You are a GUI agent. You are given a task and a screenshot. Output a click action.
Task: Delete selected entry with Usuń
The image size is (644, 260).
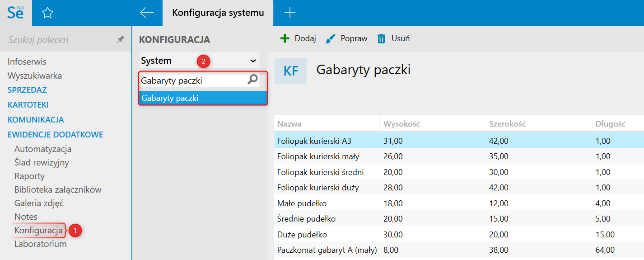pos(393,38)
